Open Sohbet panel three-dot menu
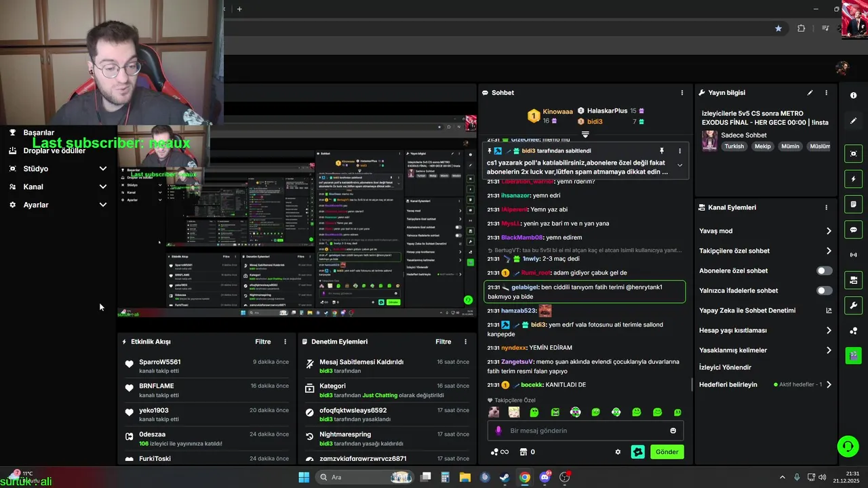 682,93
